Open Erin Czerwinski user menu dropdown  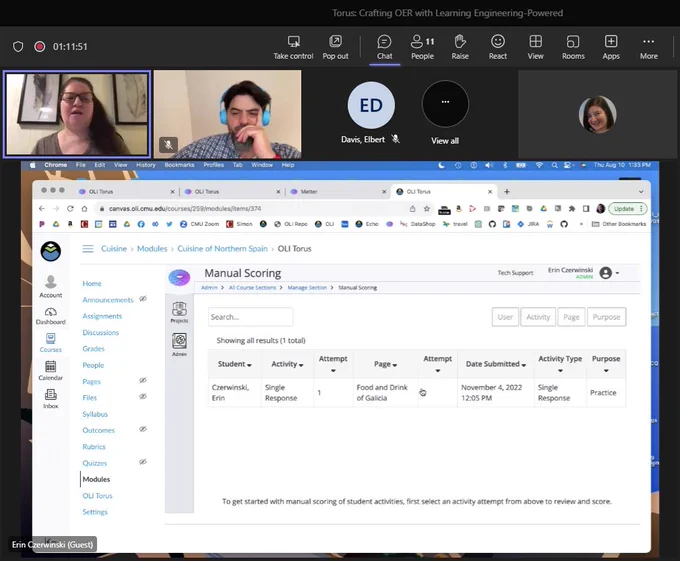point(609,273)
